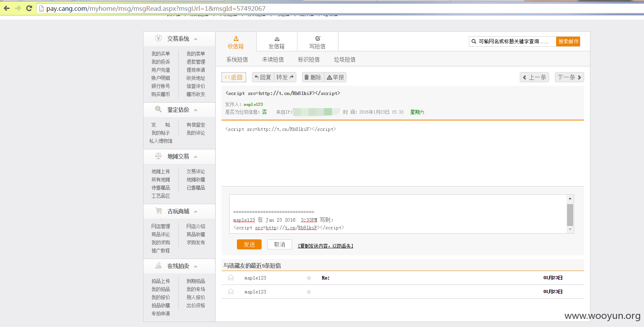The height and width of the screenshot is (327, 644).
Task: Open 收货地址 in sidebar
Action: coord(196,78)
